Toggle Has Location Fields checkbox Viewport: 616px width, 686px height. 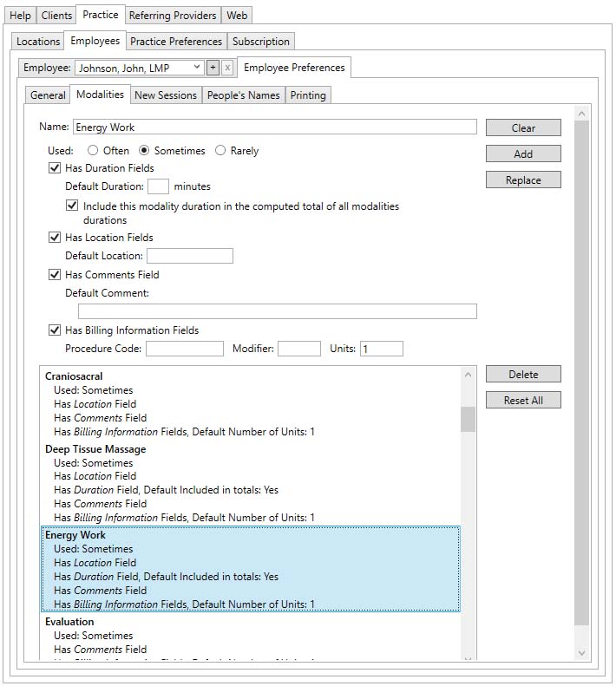tap(55, 237)
